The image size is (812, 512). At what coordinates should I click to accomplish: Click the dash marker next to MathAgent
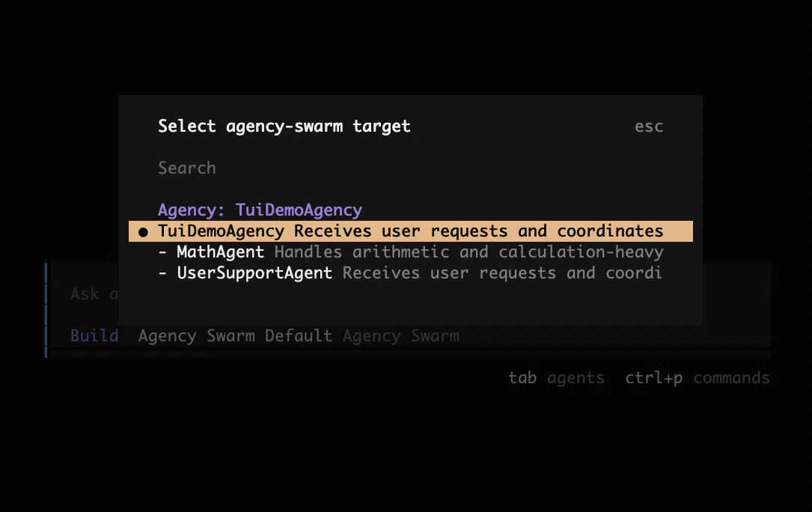(x=162, y=252)
